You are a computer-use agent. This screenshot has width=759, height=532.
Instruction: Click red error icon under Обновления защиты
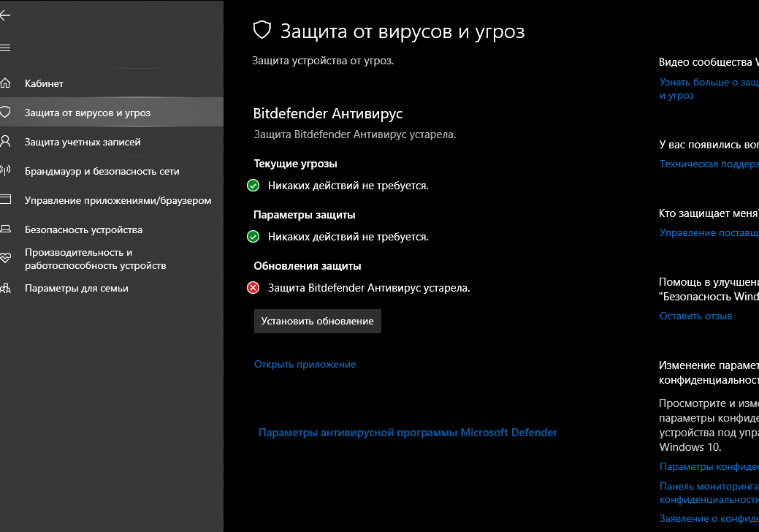pyautogui.click(x=253, y=287)
